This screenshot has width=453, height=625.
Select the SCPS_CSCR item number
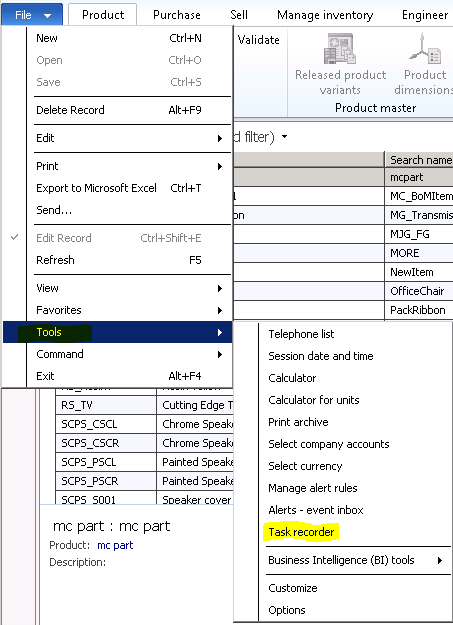pyautogui.click(x=106, y=443)
